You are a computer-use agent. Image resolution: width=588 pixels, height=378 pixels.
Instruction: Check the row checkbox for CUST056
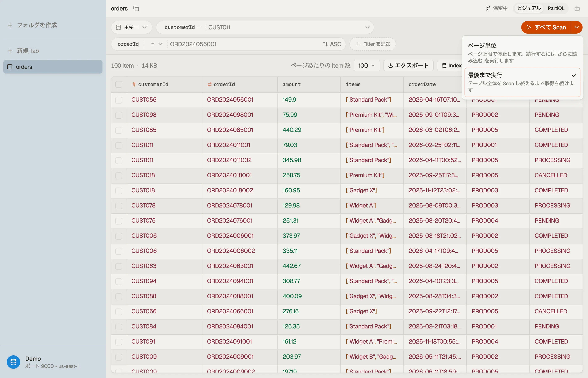coord(118,100)
